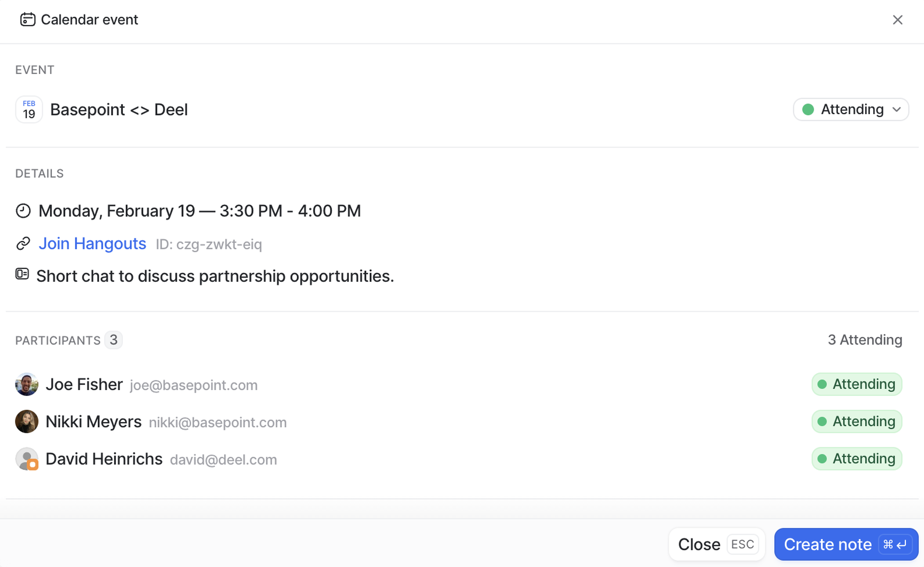
Task: Click Joe Fisher's Attending status badge
Action: (x=857, y=384)
